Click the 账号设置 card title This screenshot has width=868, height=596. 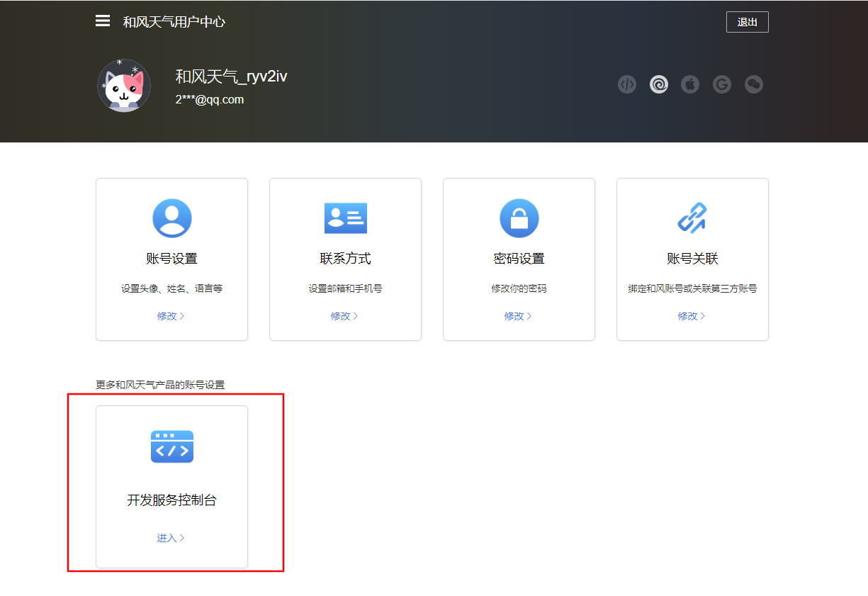[x=172, y=259]
